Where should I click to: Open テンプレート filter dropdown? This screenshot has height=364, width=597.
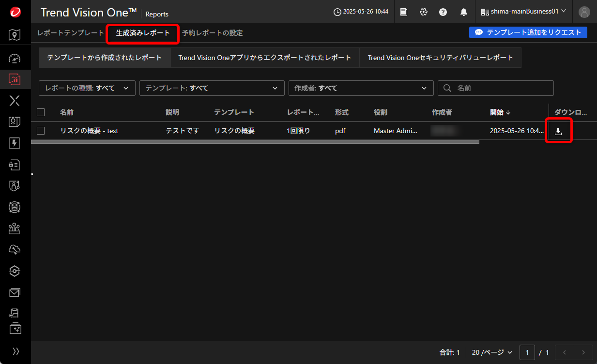pyautogui.click(x=212, y=88)
